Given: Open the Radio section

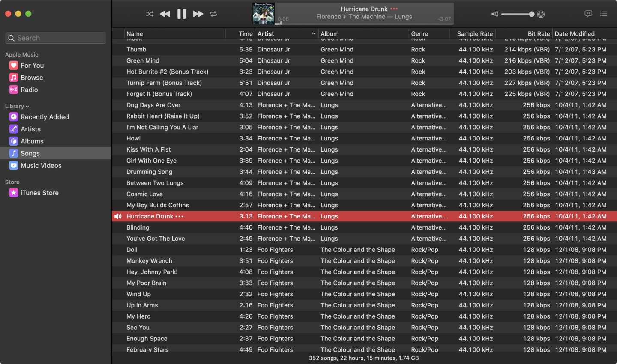Looking at the screenshot, I should pos(29,90).
